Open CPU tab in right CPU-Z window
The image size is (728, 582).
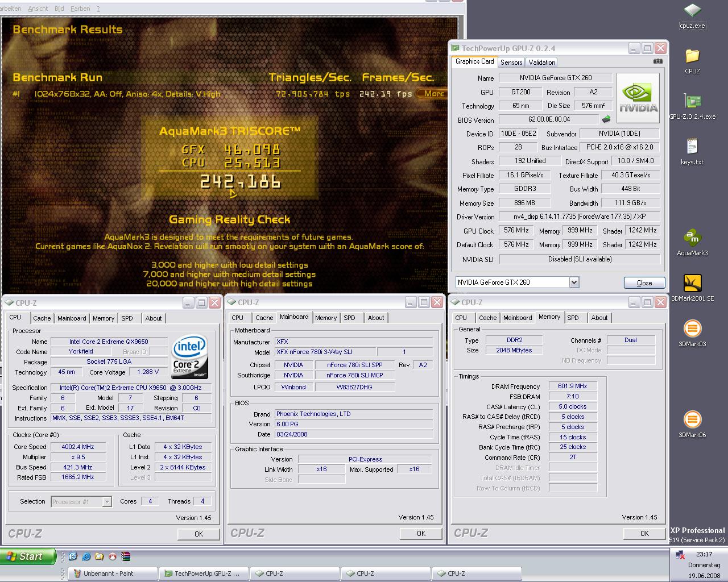click(x=461, y=318)
